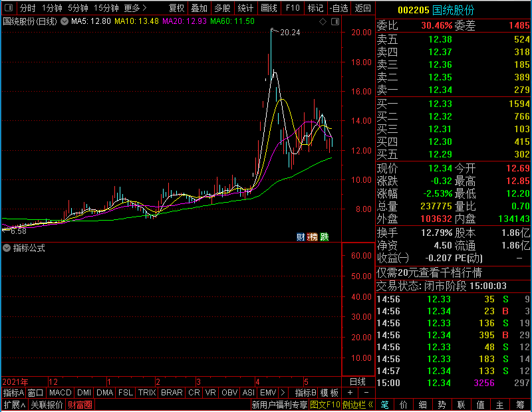The height and width of the screenshot is (412, 532).
Task: Switch to 指标B tab
Action: tap(306, 393)
